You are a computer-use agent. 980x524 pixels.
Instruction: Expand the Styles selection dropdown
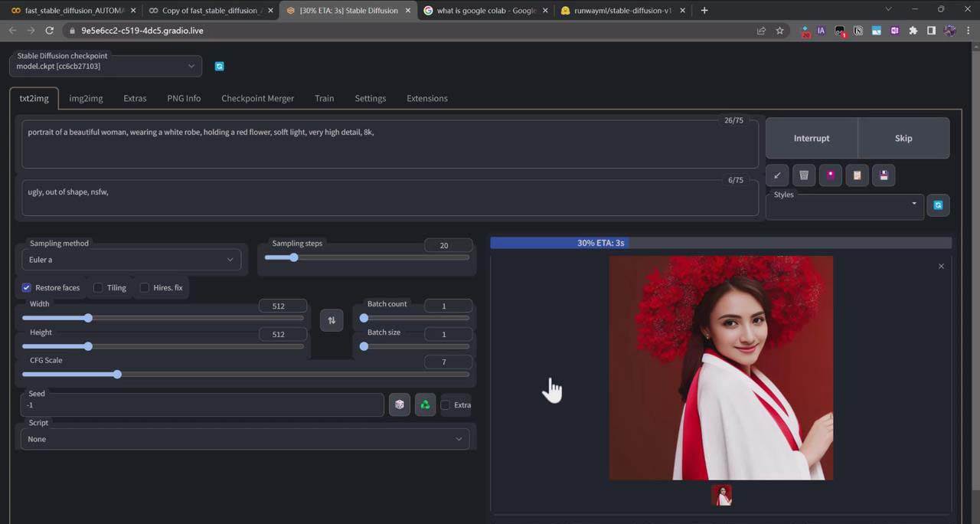(842, 205)
